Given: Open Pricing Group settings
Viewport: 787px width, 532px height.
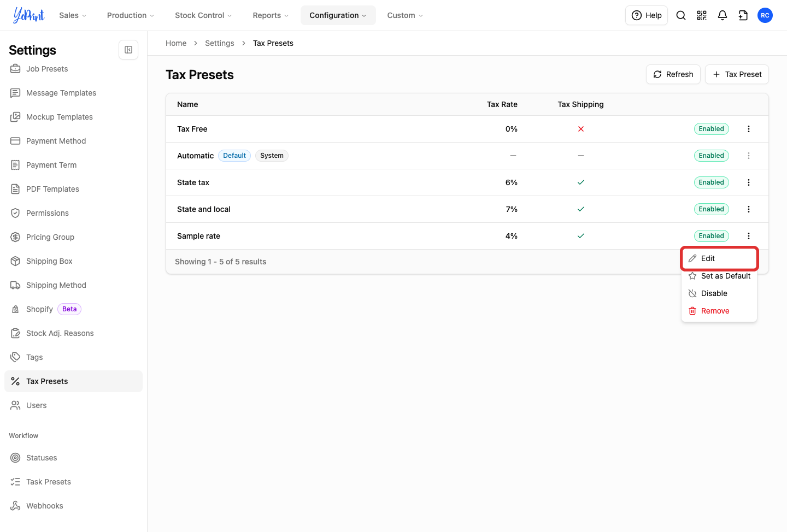Looking at the screenshot, I should pos(73,237).
